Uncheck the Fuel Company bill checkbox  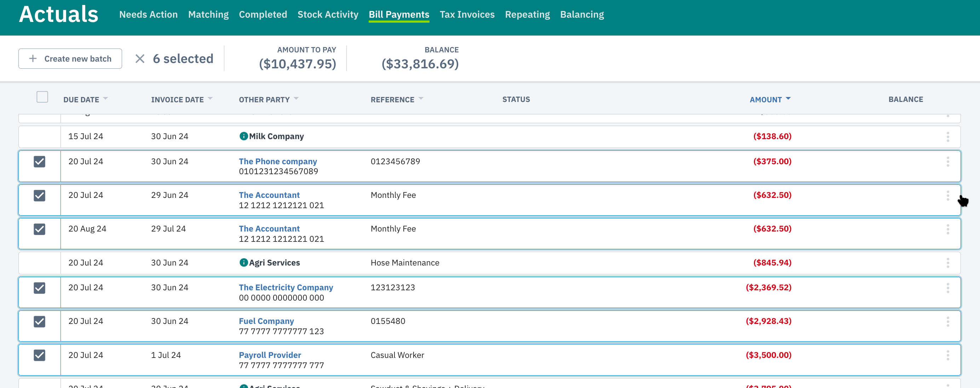pyautogui.click(x=40, y=321)
